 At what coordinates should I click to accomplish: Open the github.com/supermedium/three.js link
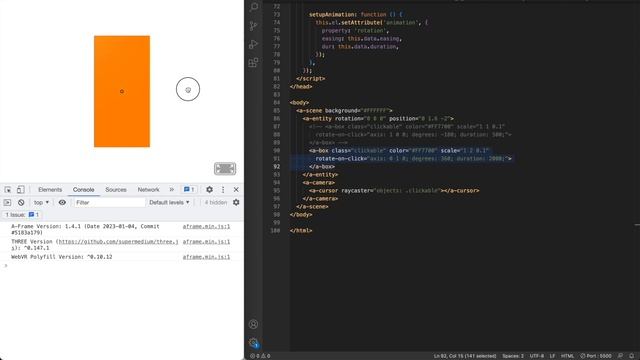click(118, 242)
